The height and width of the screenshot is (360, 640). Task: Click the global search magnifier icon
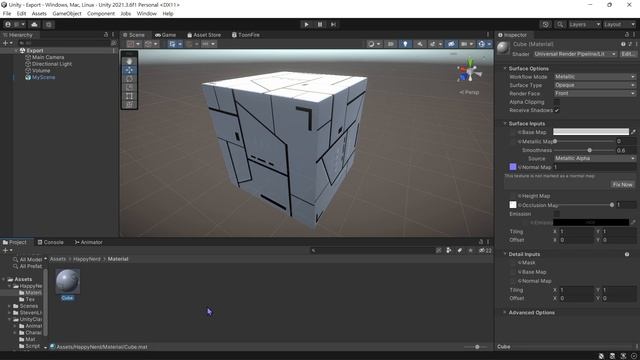pyautogui.click(x=560, y=24)
